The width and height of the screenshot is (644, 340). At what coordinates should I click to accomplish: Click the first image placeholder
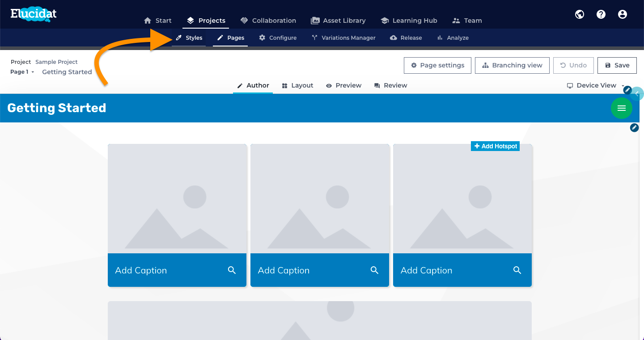tap(177, 199)
